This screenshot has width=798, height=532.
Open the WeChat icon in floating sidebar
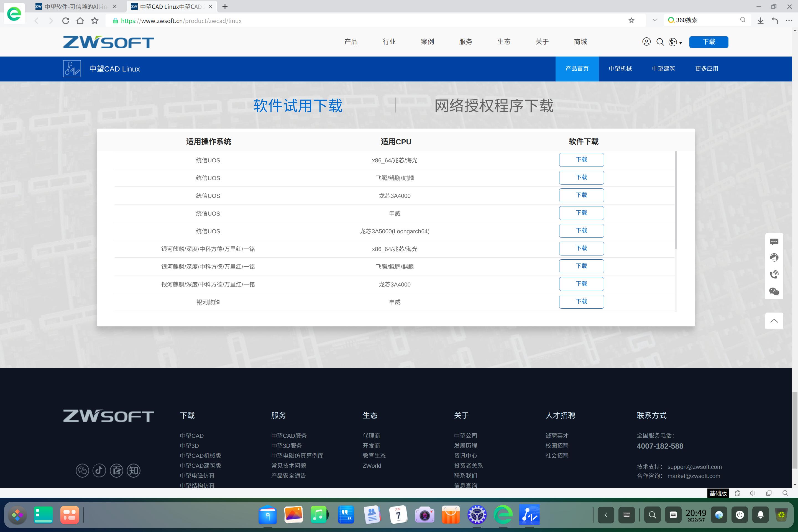[x=774, y=291]
